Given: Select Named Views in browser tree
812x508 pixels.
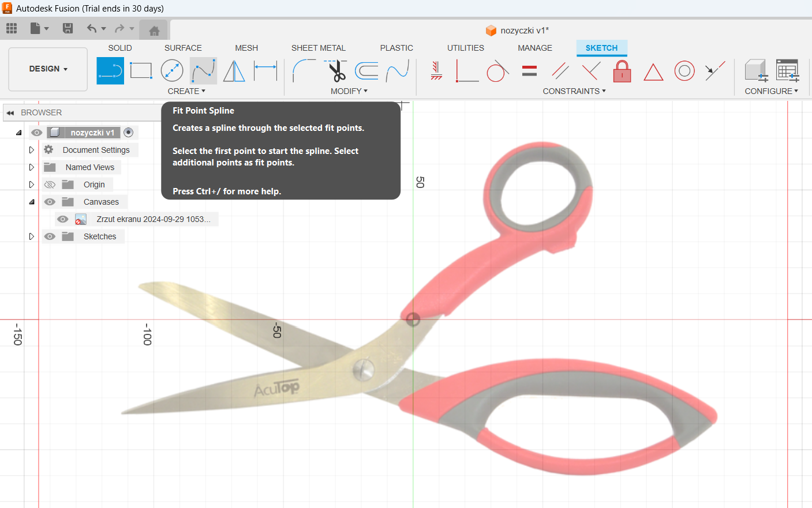Looking at the screenshot, I should [90, 167].
